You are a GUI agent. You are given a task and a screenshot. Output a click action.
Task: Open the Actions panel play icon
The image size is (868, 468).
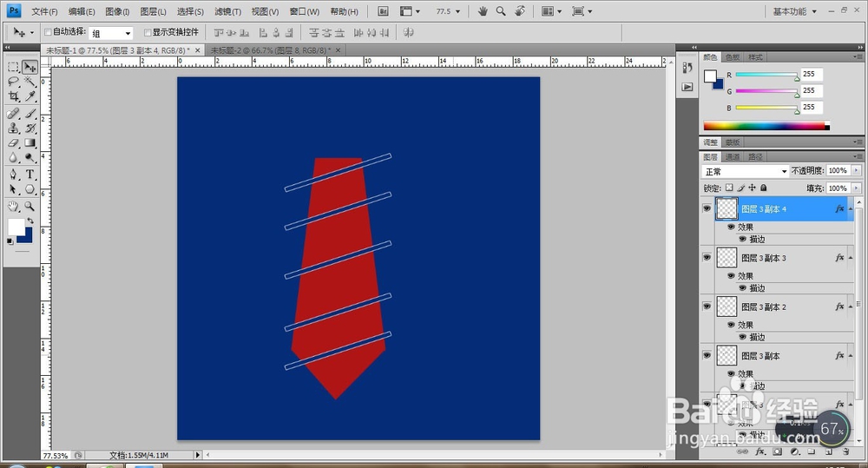coord(687,87)
